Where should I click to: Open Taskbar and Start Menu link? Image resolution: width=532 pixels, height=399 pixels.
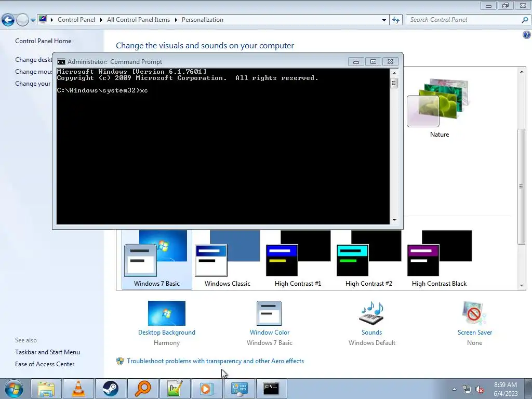click(47, 352)
